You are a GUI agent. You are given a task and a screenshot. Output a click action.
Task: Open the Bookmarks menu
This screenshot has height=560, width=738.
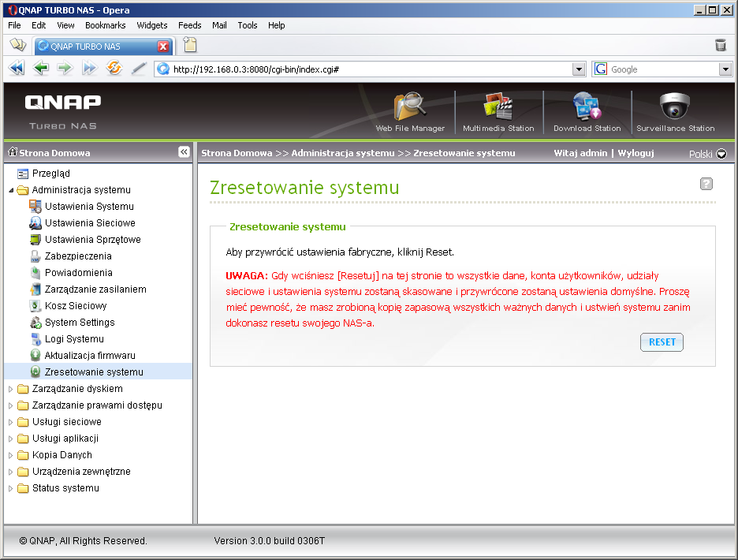tap(106, 25)
